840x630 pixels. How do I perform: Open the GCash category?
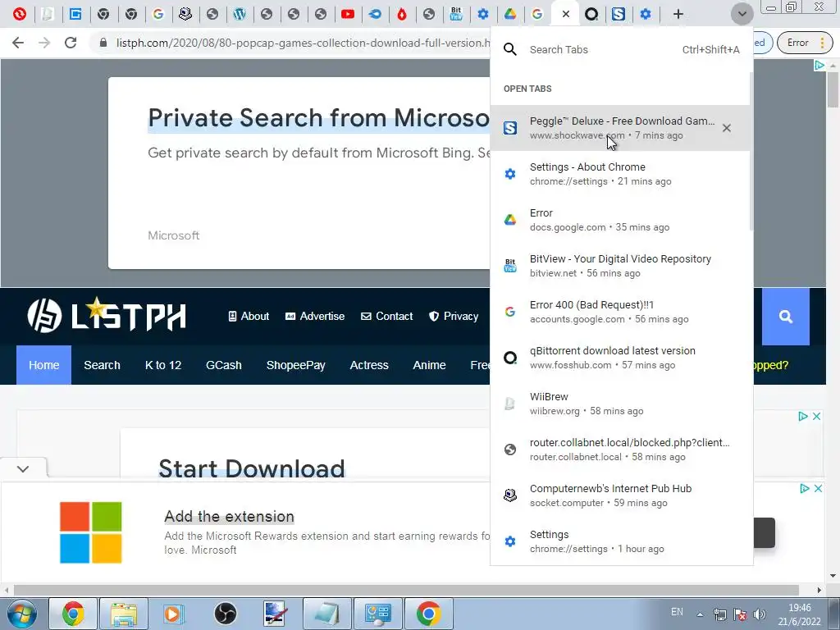pos(224,365)
